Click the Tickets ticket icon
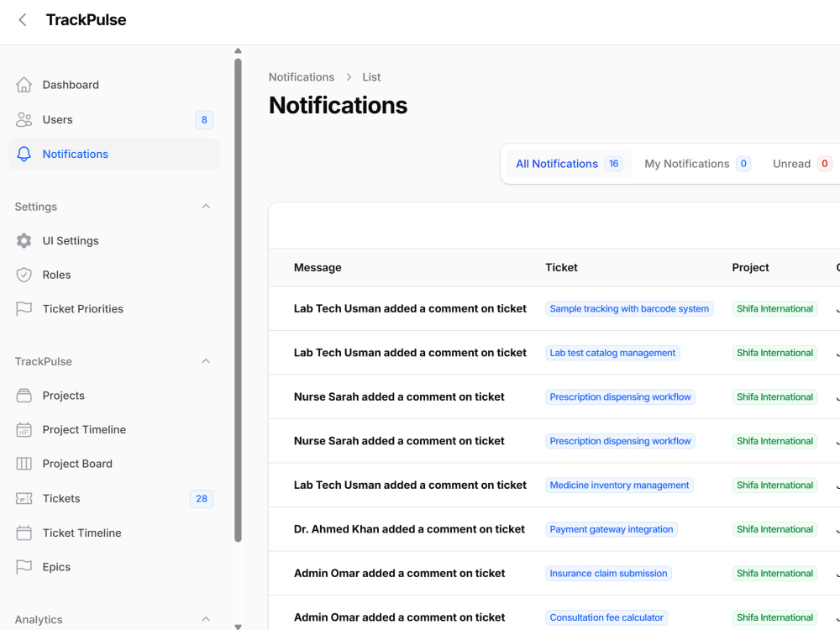This screenshot has height=630, width=840. click(x=24, y=498)
